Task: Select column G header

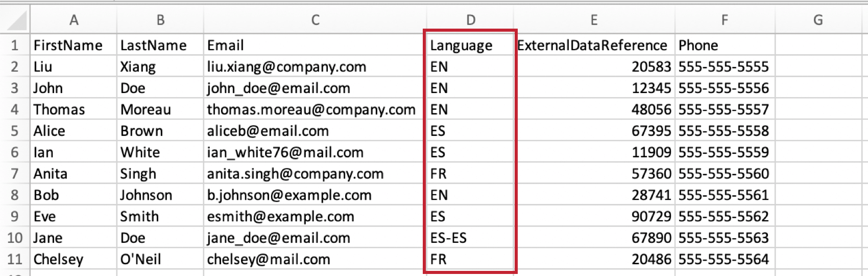Action: coord(818,20)
